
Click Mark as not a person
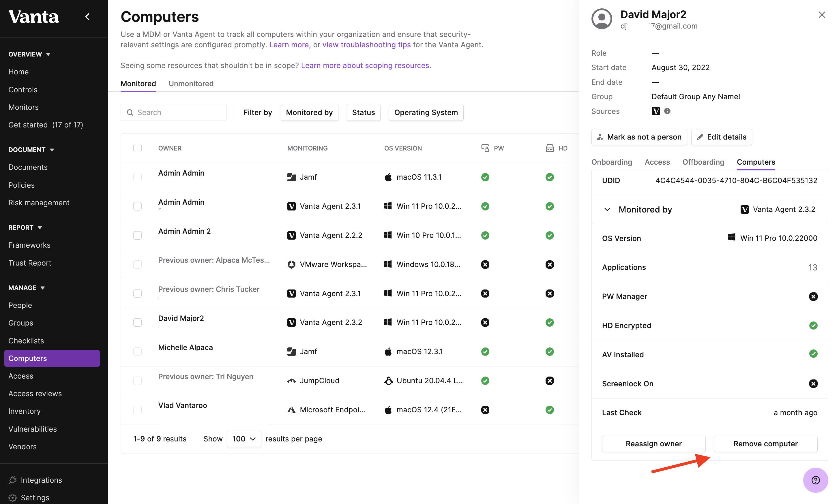639,137
